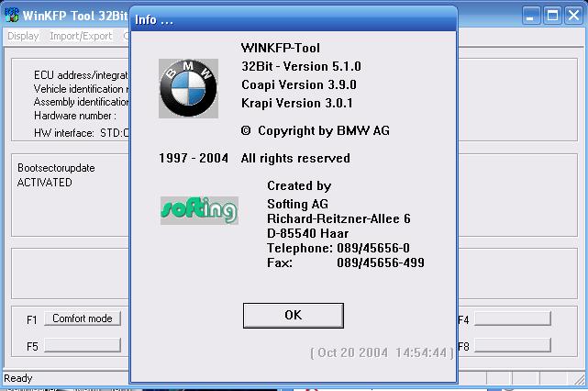Viewport: 588px width, 391px height.
Task: Click the BMW logo in Info dialog
Action: pos(188,89)
